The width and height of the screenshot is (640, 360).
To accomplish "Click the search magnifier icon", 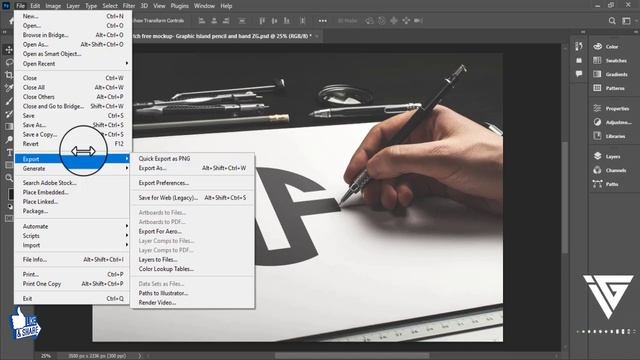I will coord(612,21).
